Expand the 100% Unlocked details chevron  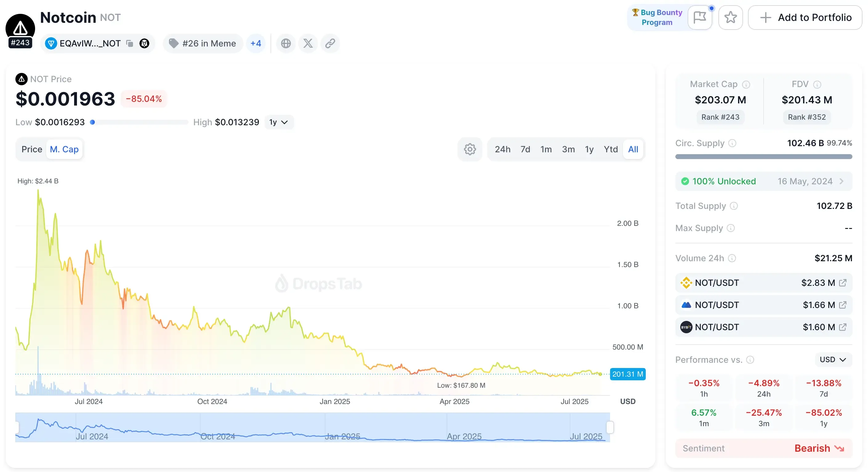(x=842, y=181)
